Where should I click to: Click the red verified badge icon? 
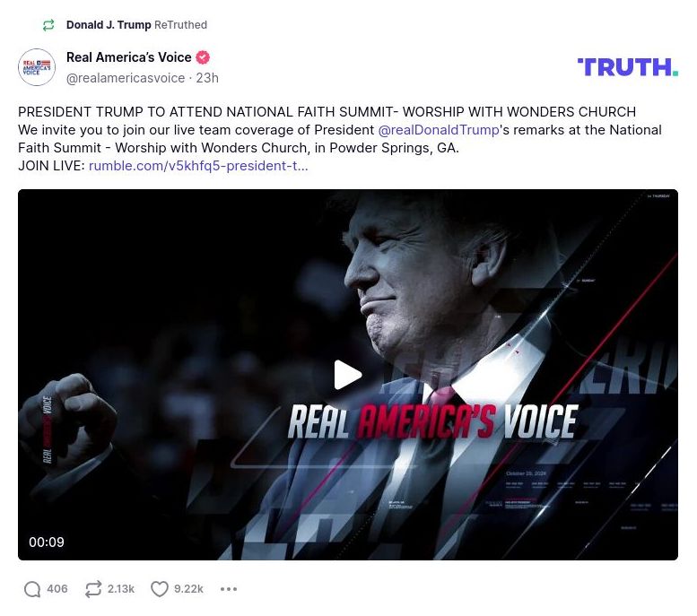[204, 57]
